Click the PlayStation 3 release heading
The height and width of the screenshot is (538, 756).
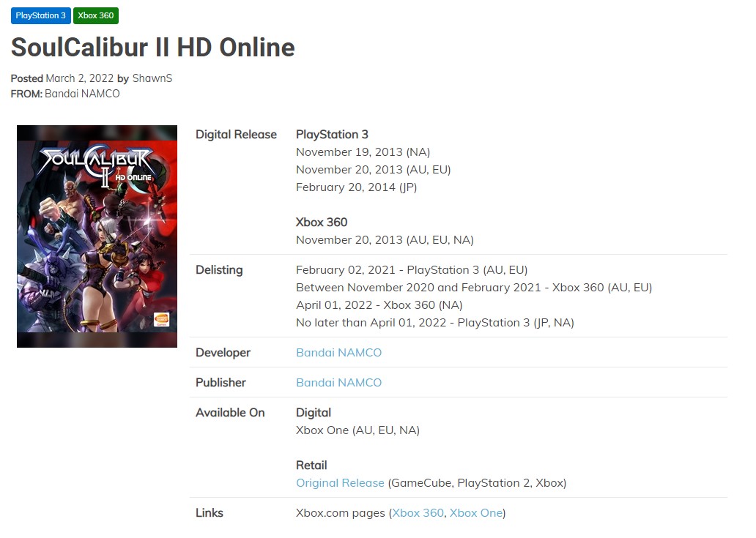click(332, 135)
